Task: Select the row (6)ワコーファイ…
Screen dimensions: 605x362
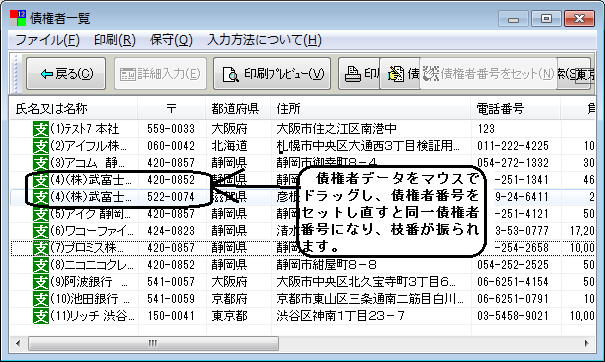Action: click(302, 231)
